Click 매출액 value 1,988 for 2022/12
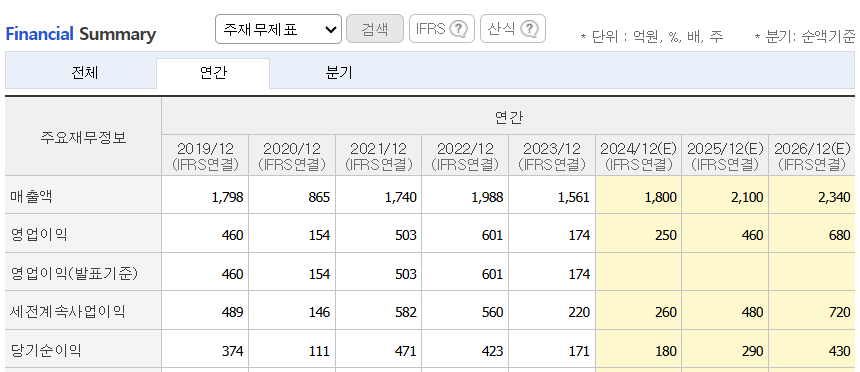860x372 pixels. click(487, 197)
